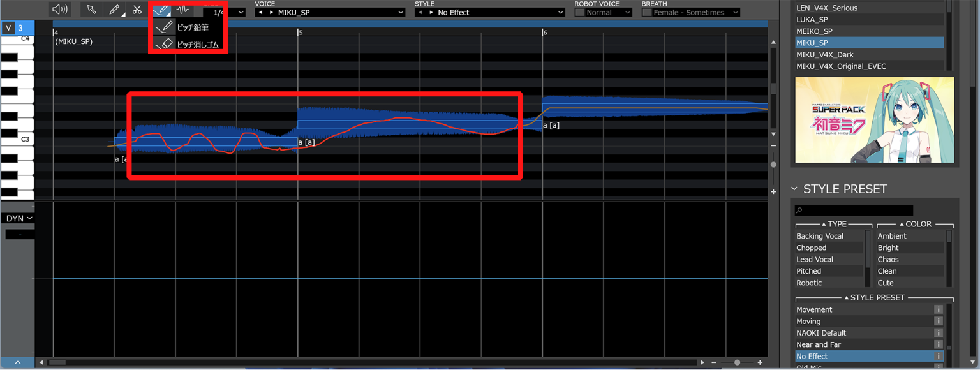Viewport: 980px width, 370px height.
Task: Click info icon for NAOKI Default preset
Action: 938,333
